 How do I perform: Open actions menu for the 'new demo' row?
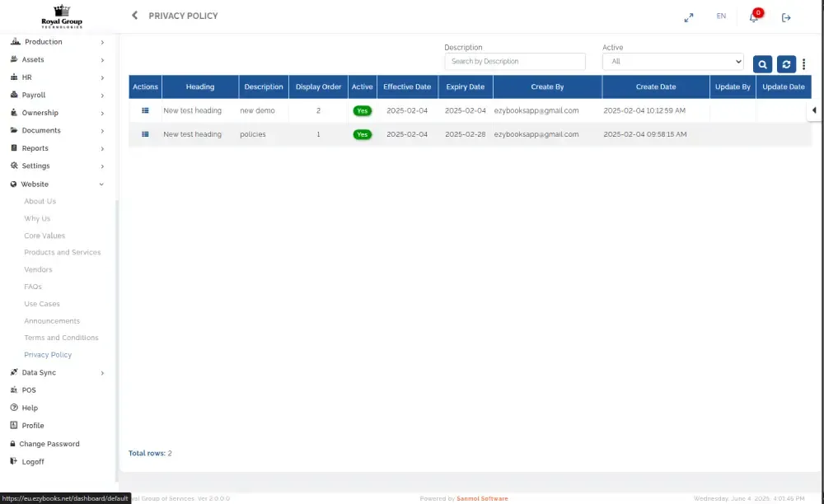(x=145, y=110)
